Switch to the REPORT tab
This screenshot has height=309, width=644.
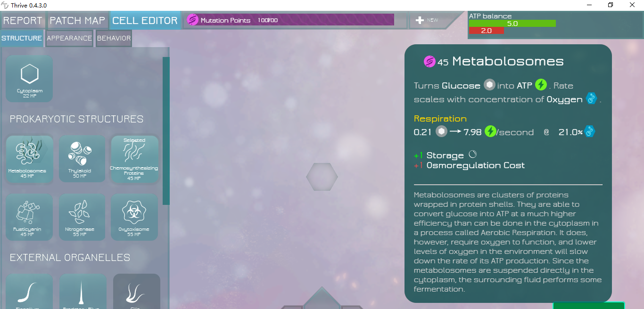click(x=23, y=20)
